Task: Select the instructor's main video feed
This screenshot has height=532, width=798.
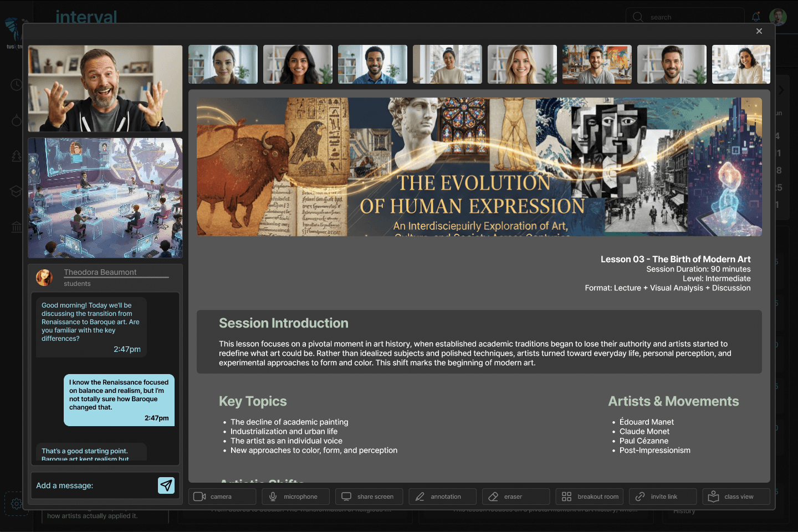Action: point(105,89)
